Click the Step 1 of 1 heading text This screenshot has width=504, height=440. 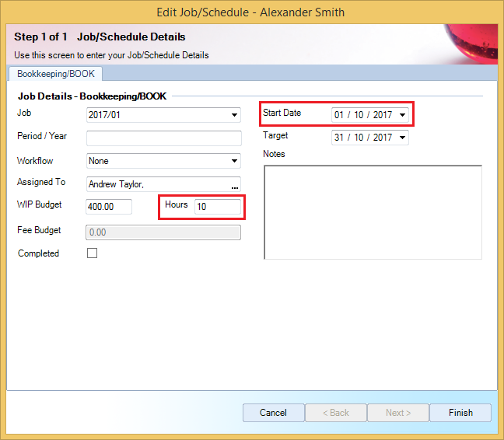[x=40, y=37]
